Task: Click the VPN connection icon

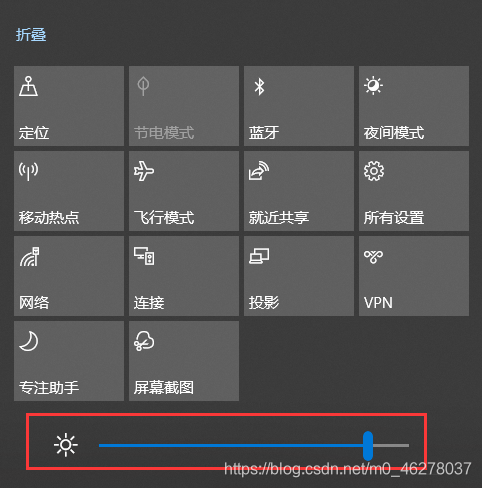Action: click(x=373, y=257)
